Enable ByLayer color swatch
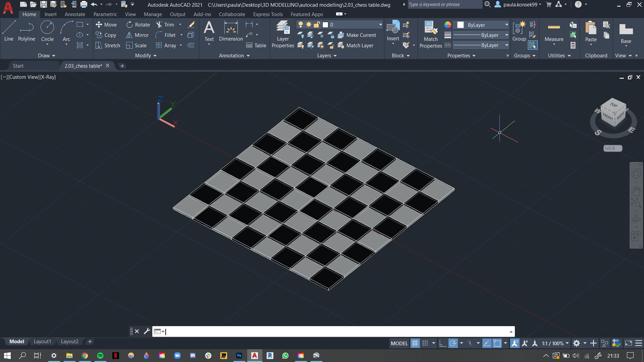The image size is (644, 362). coord(461,24)
